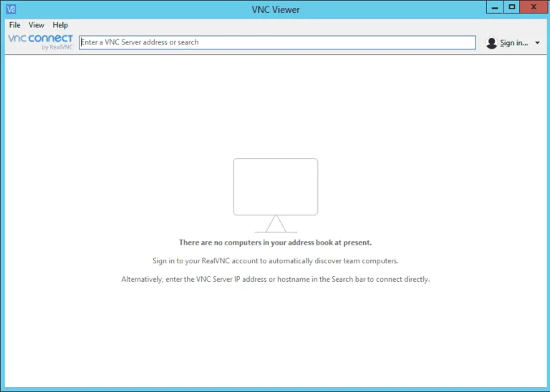Expand the Sign in dropdown arrow
The image size is (550, 392).
537,43
